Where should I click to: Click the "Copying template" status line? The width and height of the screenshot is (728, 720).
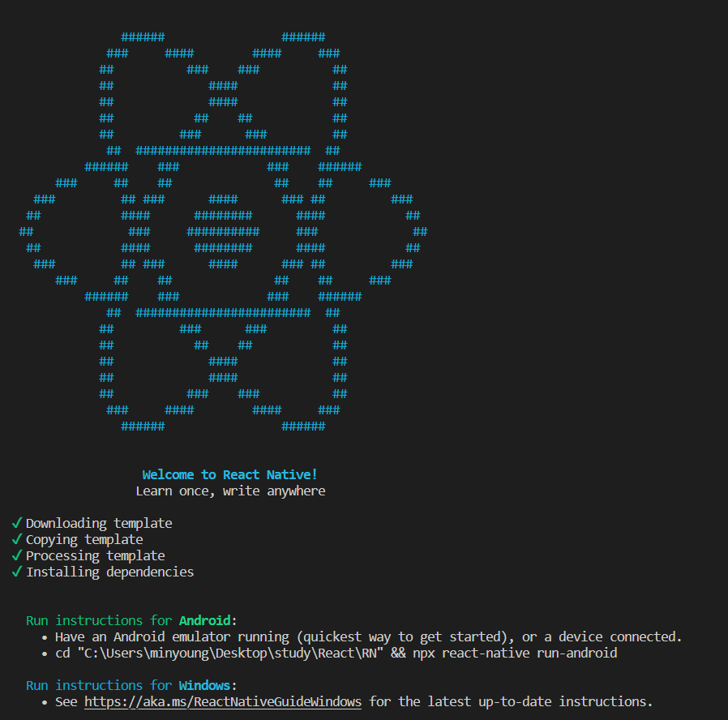pyautogui.click(x=84, y=539)
